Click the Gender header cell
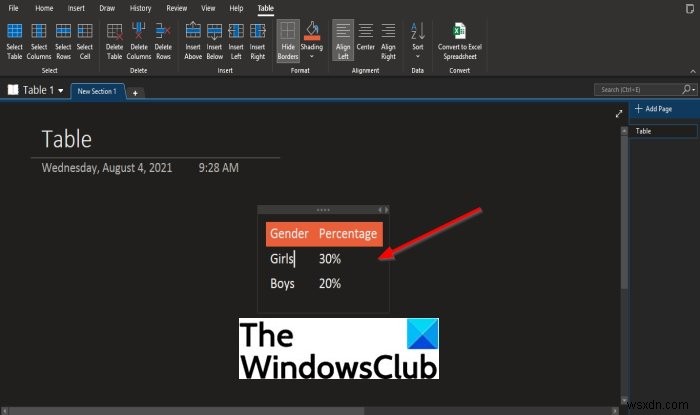Viewport: 700px width, 415px height. point(290,234)
